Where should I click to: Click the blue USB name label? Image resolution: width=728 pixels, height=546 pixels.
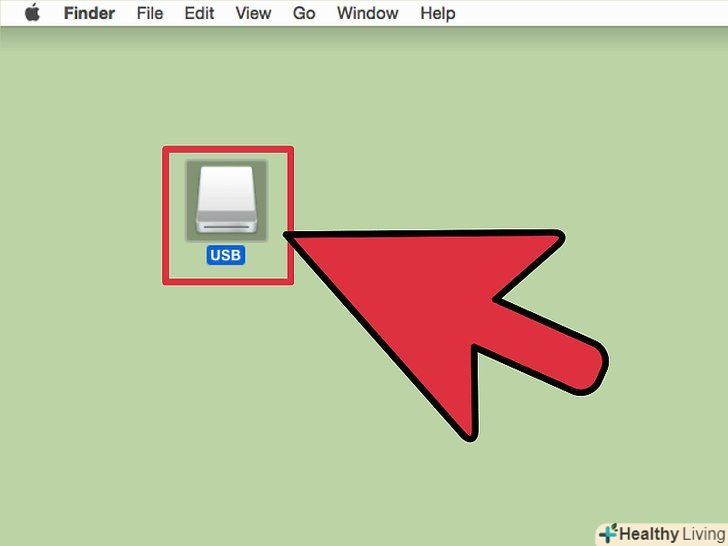[x=226, y=255]
